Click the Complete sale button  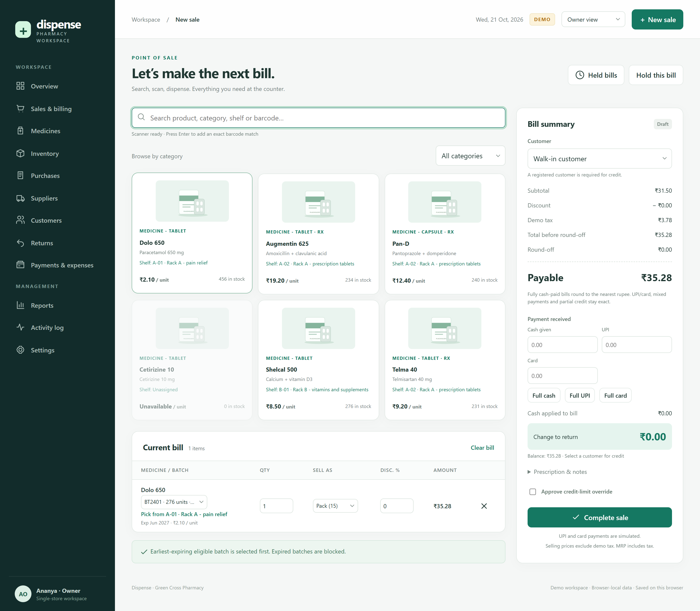point(600,517)
